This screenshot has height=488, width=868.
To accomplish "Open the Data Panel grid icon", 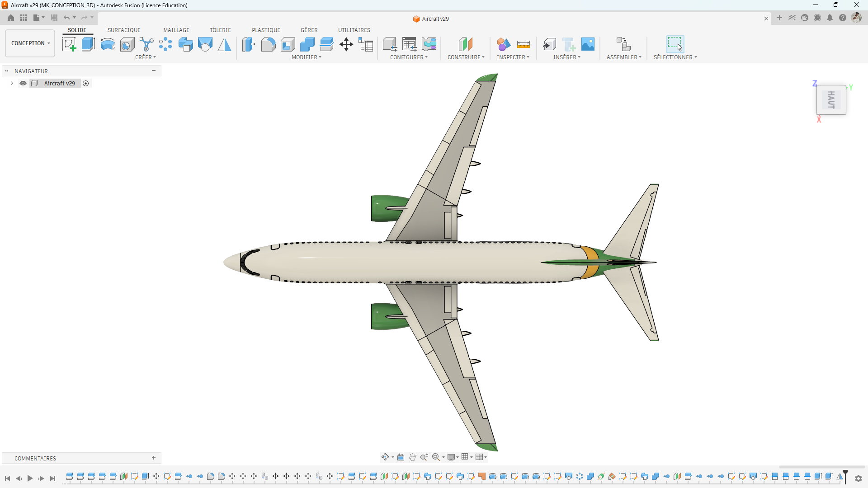I will [x=24, y=18].
